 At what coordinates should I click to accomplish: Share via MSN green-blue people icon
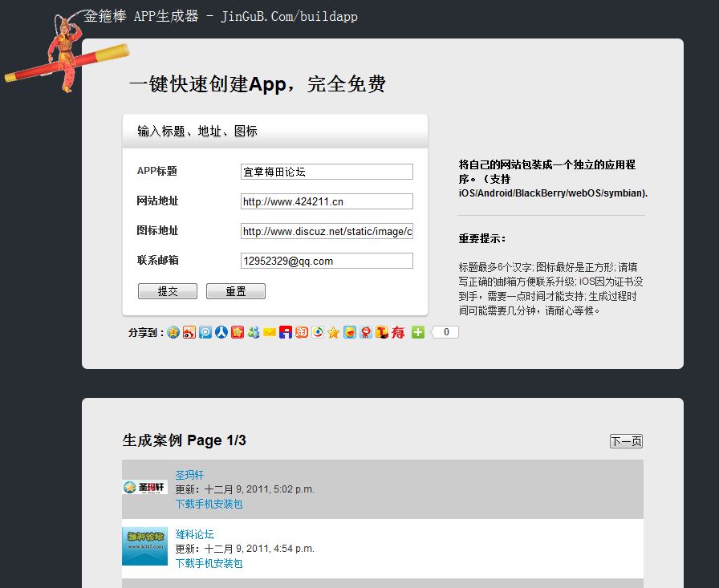click(x=254, y=332)
